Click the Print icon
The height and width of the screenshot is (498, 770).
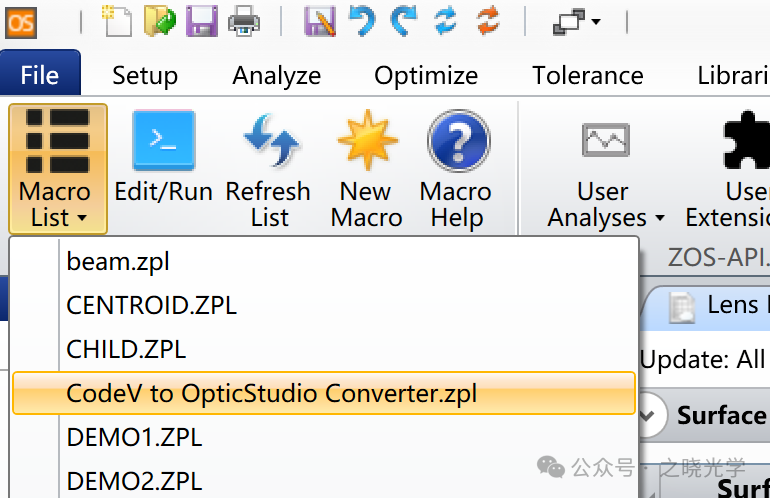[x=244, y=20]
